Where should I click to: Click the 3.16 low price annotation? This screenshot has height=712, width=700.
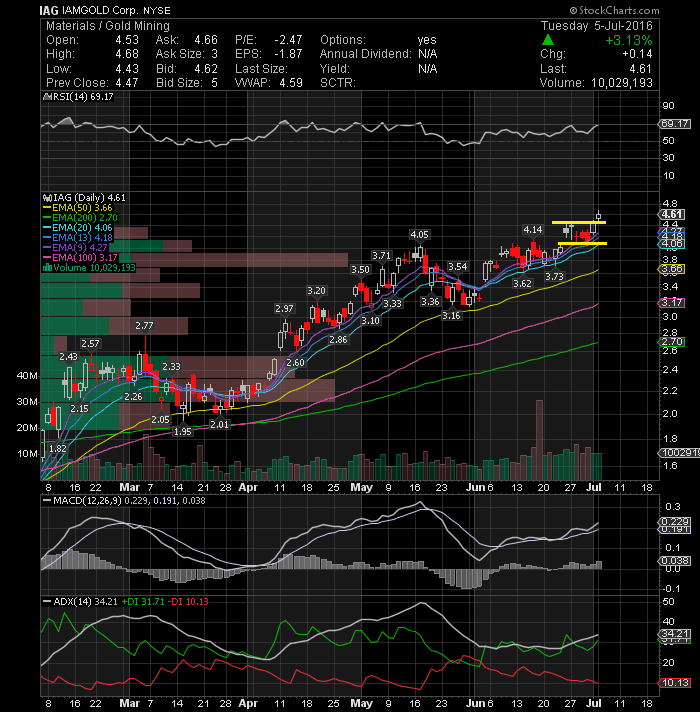[451, 316]
